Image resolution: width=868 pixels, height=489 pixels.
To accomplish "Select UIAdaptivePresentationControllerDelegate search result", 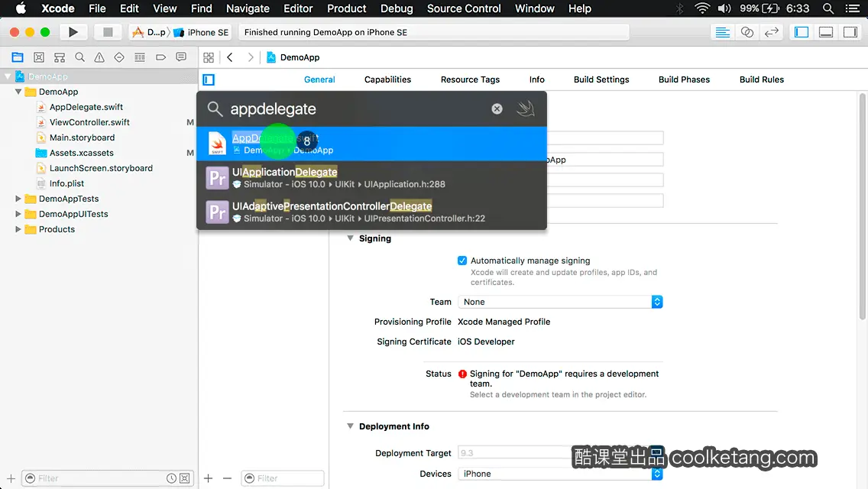I will click(371, 212).
